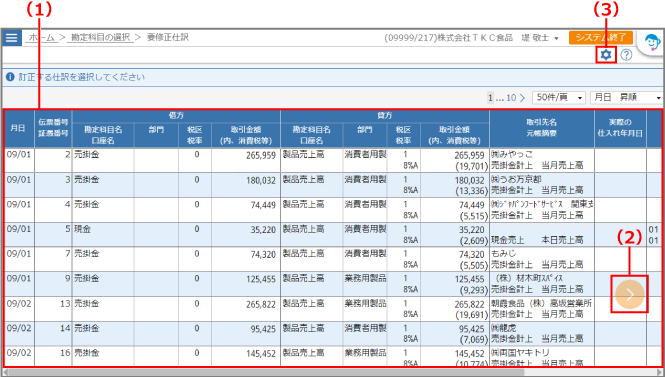Click the 貸方 header group

tap(385, 116)
